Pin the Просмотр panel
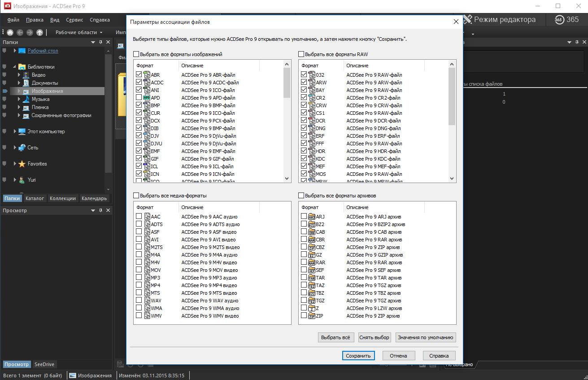 pos(100,210)
